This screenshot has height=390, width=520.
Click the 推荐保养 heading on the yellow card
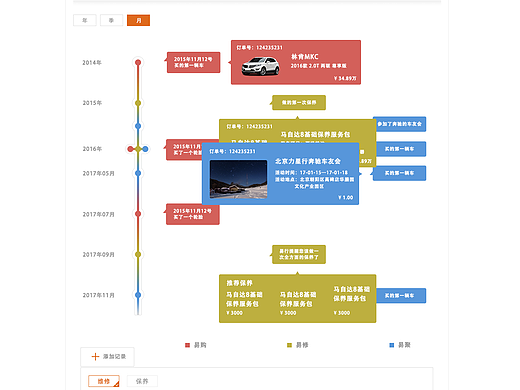[x=240, y=283]
